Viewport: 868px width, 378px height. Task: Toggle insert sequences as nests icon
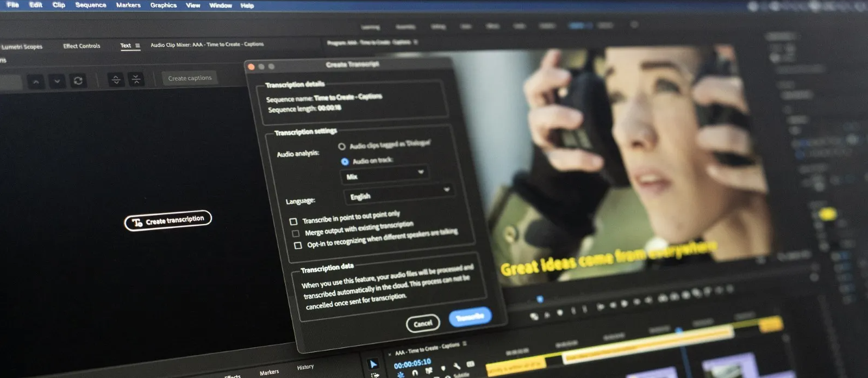[400, 375]
